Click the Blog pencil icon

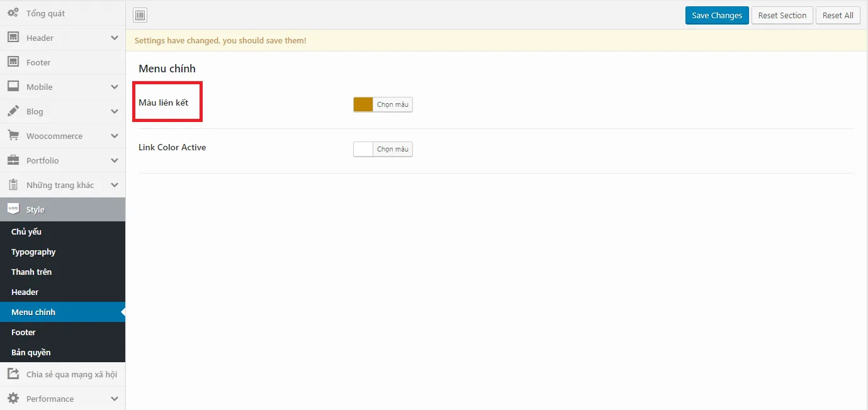(13, 111)
